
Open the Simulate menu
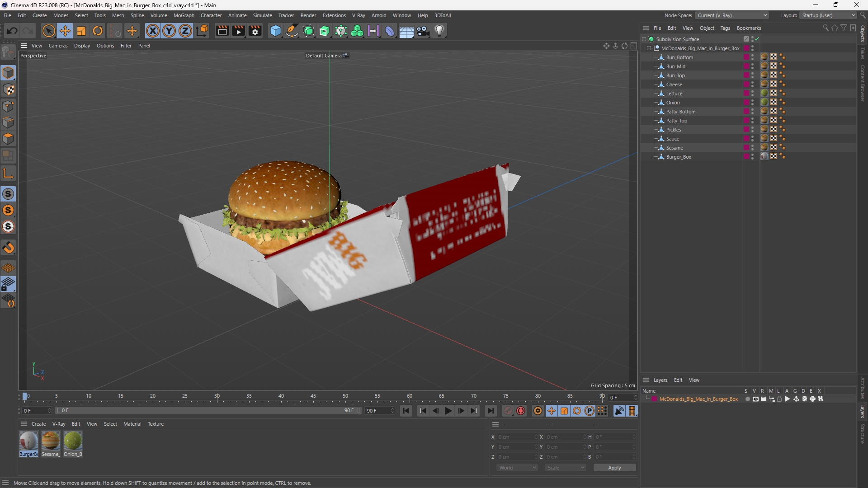pyautogui.click(x=262, y=15)
